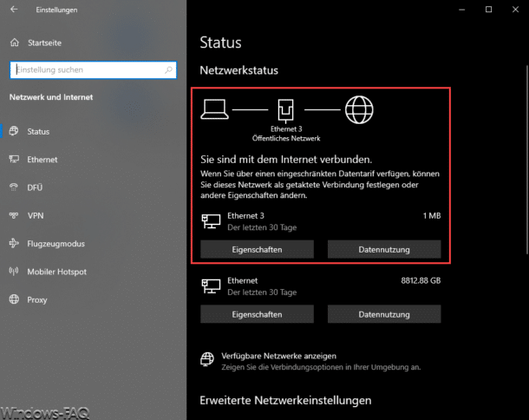This screenshot has width=529, height=420.
Task: Open the Proxy settings page
Action: pos(37,299)
